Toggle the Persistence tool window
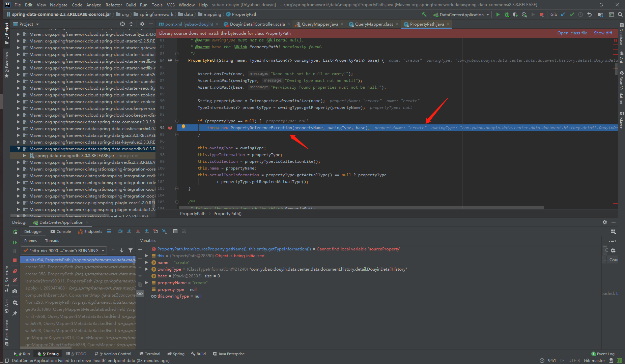Screen dimensions: 625x364 point(6,333)
